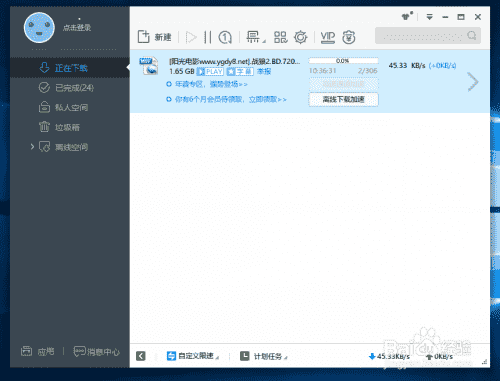Click the 1.65 GB file size text
The width and height of the screenshot is (500, 381).
[182, 71]
